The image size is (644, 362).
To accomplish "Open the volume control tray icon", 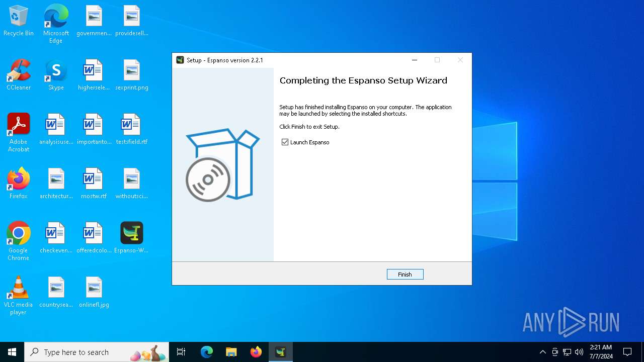I will (579, 352).
